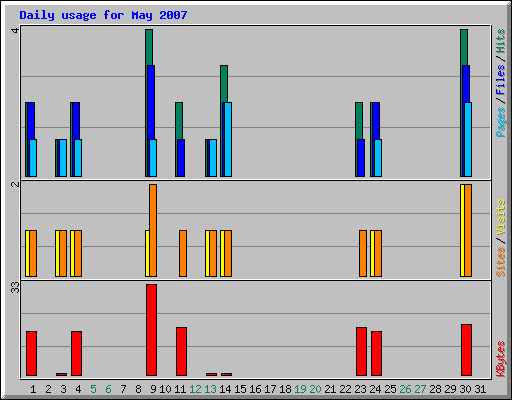Click day '14' on the x-axis
Screen dimensions: 512x400
click(x=225, y=389)
